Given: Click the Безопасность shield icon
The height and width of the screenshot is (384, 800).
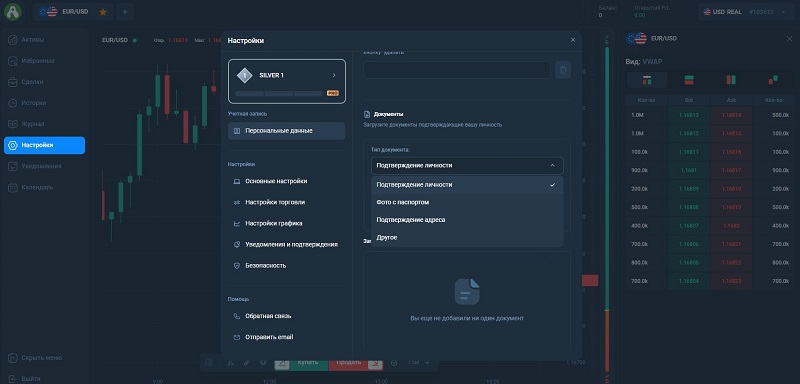Looking at the screenshot, I should [x=237, y=266].
